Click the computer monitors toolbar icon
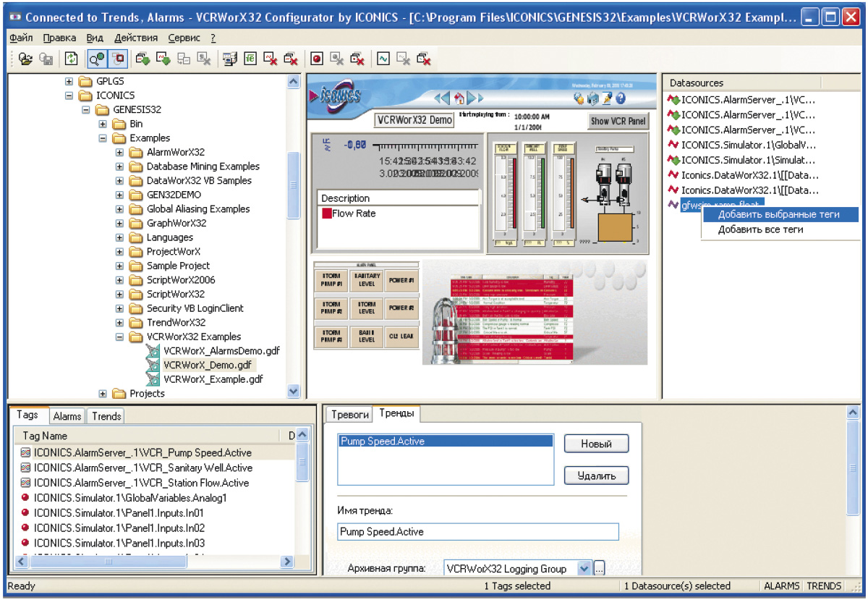868x600 pixels. pyautogui.click(x=229, y=59)
